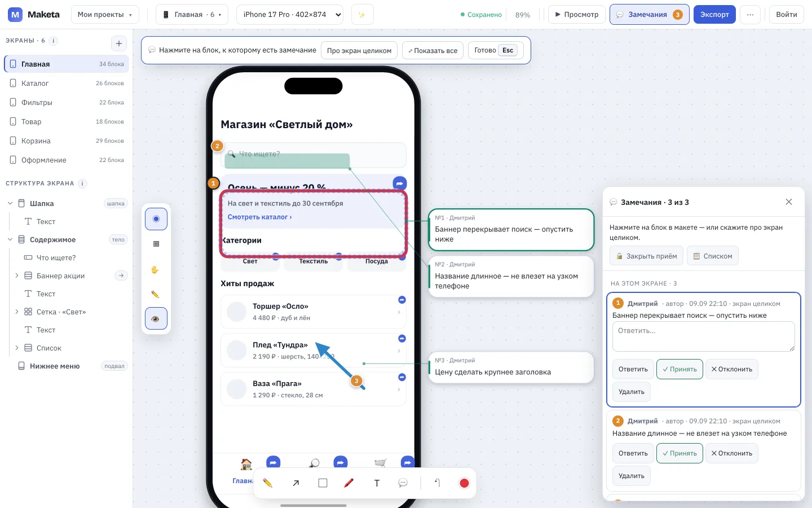
Task: Pick the red annotation color swatch
Action: coord(464,483)
